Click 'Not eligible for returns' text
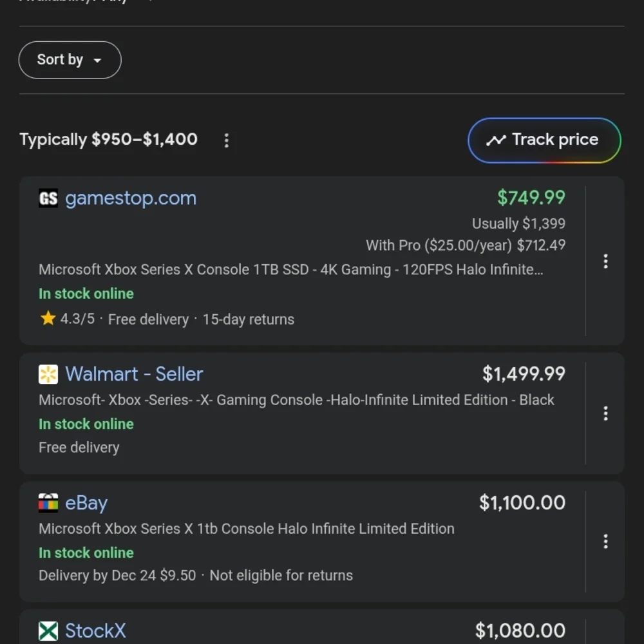Image resolution: width=644 pixels, height=644 pixels. click(281, 575)
